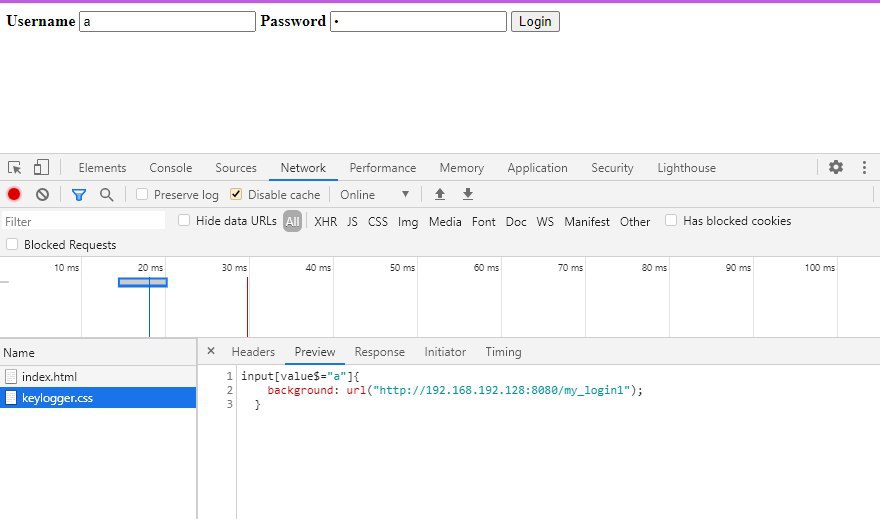Switch to the Application tab
This screenshot has width=880, height=519.
[537, 168]
